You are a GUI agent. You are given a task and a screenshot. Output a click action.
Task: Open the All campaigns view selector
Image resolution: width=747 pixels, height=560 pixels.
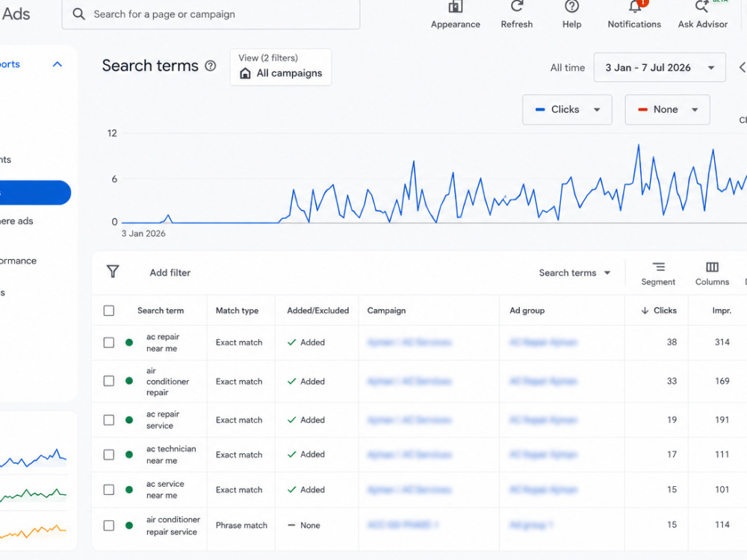click(x=281, y=67)
